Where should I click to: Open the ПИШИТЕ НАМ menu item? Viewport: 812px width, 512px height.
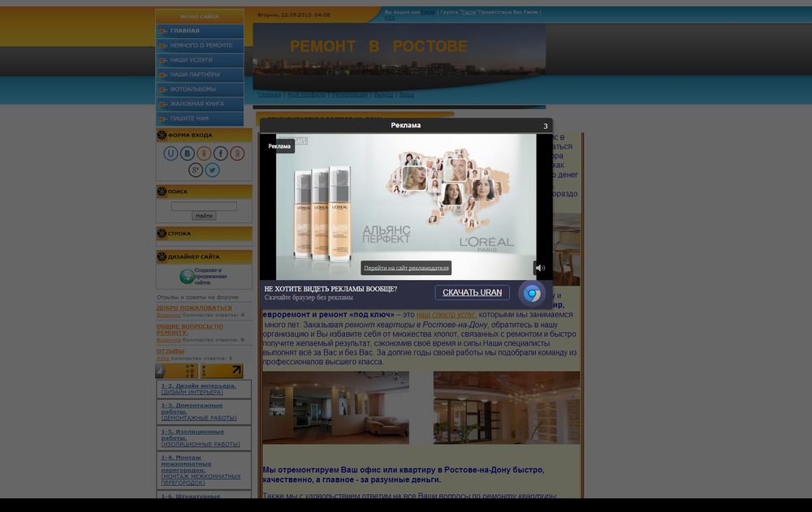click(200, 118)
